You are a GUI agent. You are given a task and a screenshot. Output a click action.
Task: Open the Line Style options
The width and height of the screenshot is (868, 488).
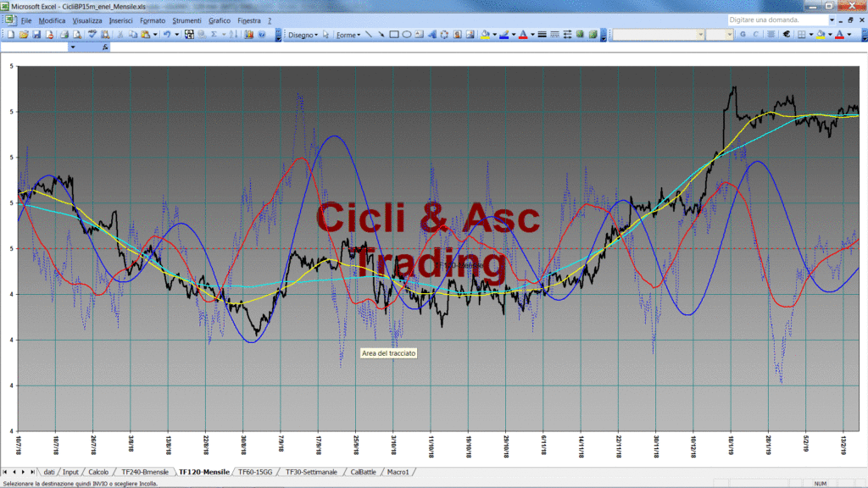tap(542, 34)
